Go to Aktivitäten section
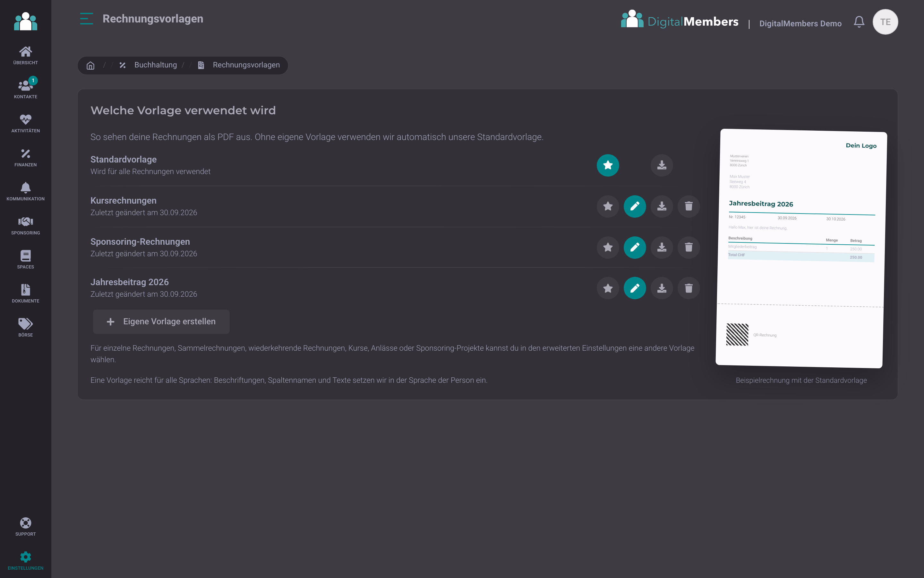Screen dimensions: 924x578 coord(26,124)
